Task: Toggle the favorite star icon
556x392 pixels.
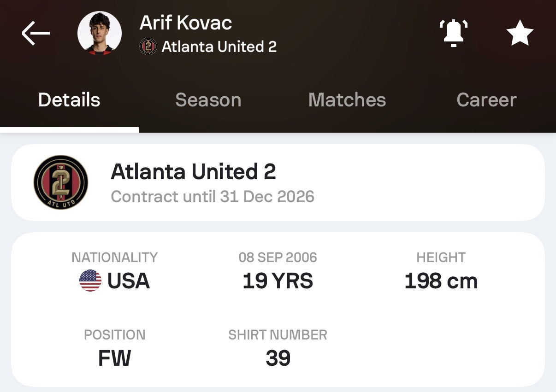Action: (x=520, y=33)
